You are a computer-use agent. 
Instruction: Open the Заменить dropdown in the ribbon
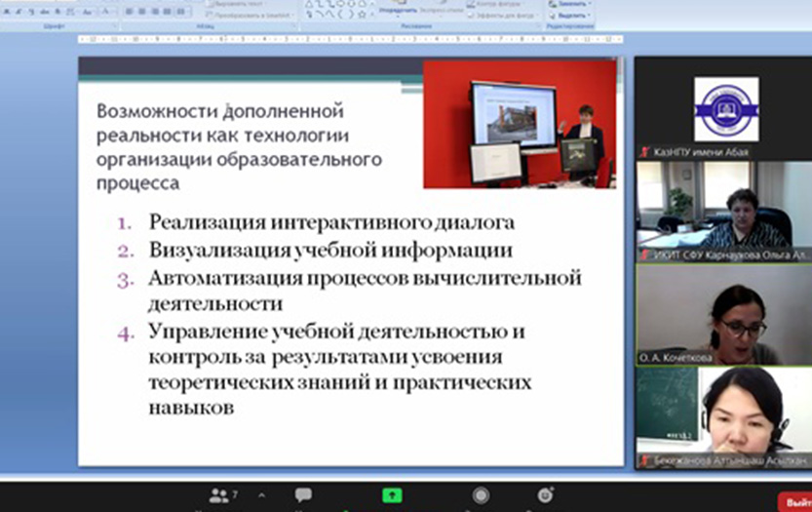point(573,4)
